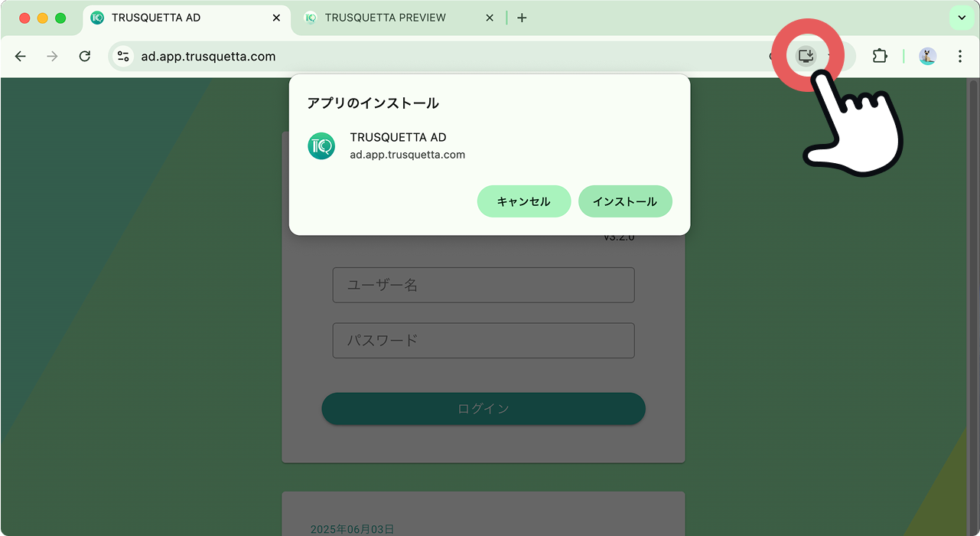Viewport: 980px width, 536px height.
Task: Click ad.app.trusquetta.com text in dialog
Action: coord(408,155)
